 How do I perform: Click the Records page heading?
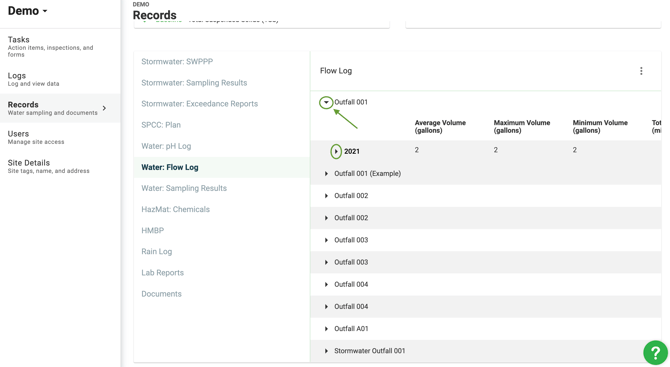point(154,15)
